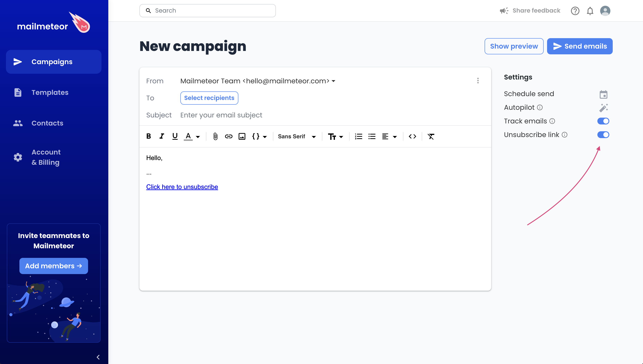
Task: Expand the merge variables dropdown arrow
Action: (265, 137)
